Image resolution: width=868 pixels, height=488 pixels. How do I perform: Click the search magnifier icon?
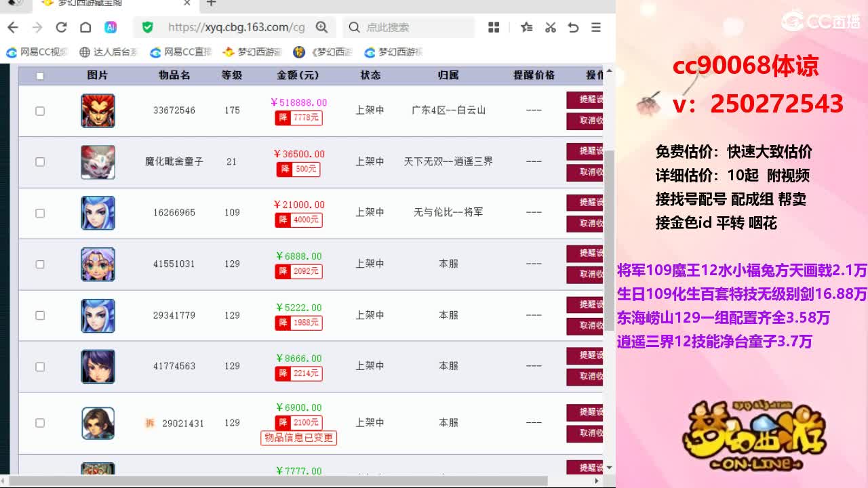[x=354, y=27]
